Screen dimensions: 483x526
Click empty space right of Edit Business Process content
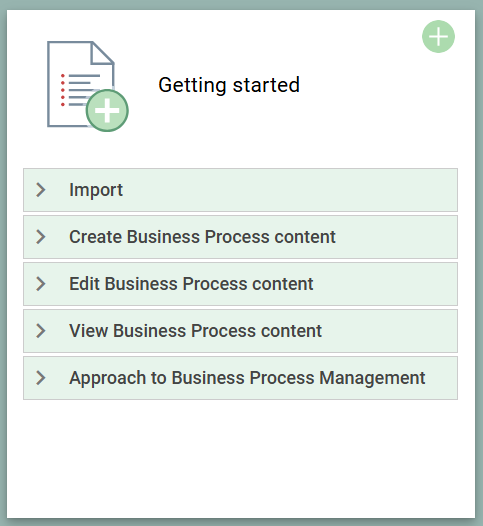tap(386, 284)
